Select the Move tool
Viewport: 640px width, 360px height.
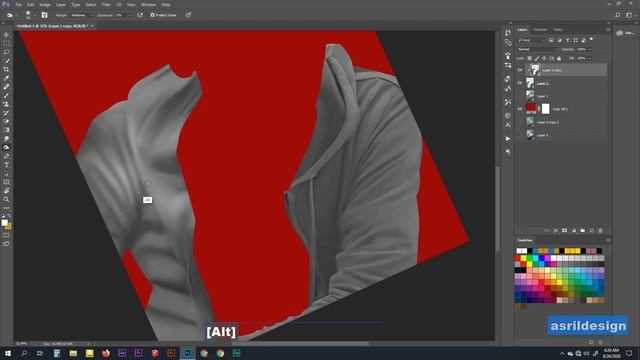pyautogui.click(x=6, y=35)
